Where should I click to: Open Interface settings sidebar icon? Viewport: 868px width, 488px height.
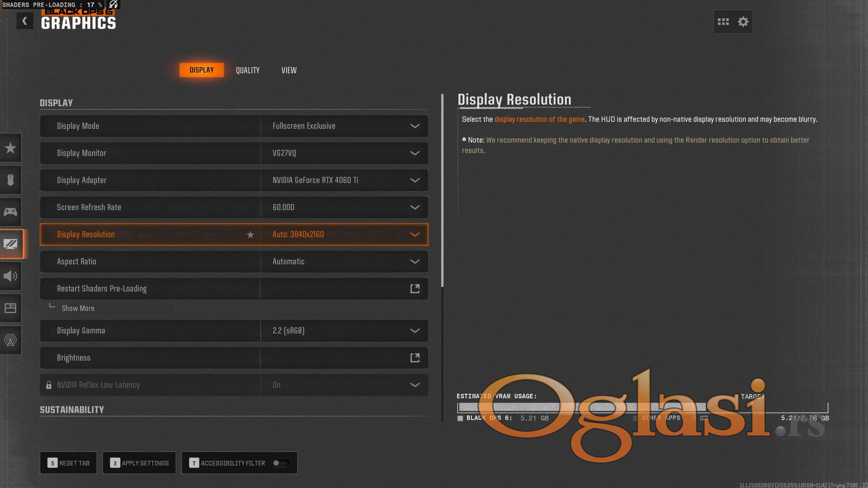point(11,308)
